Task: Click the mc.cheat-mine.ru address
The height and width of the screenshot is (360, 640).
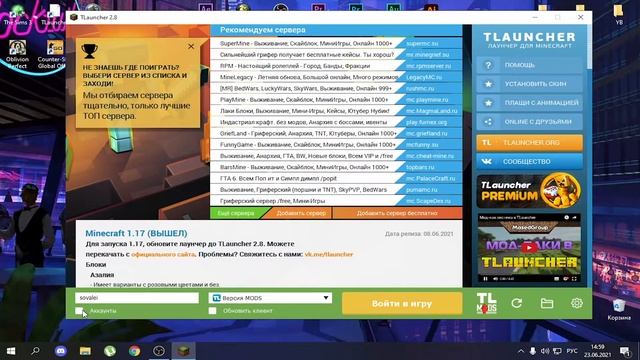Action: [430, 156]
